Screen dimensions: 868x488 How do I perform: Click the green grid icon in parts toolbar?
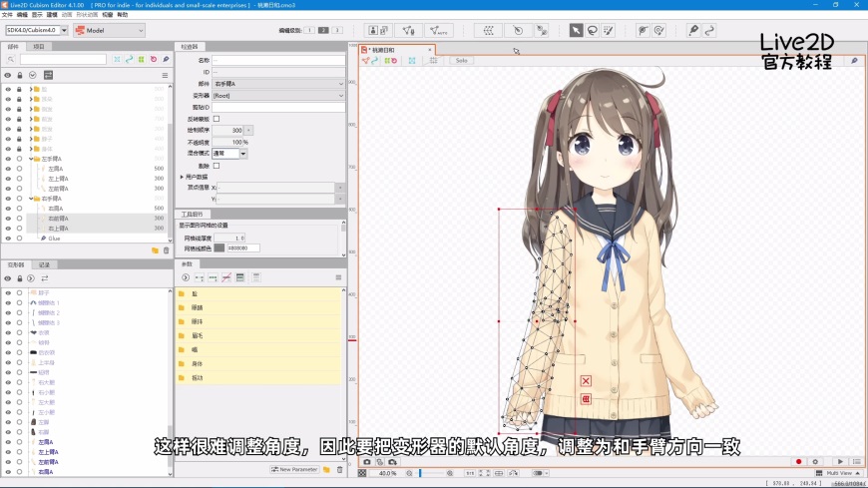click(141, 59)
